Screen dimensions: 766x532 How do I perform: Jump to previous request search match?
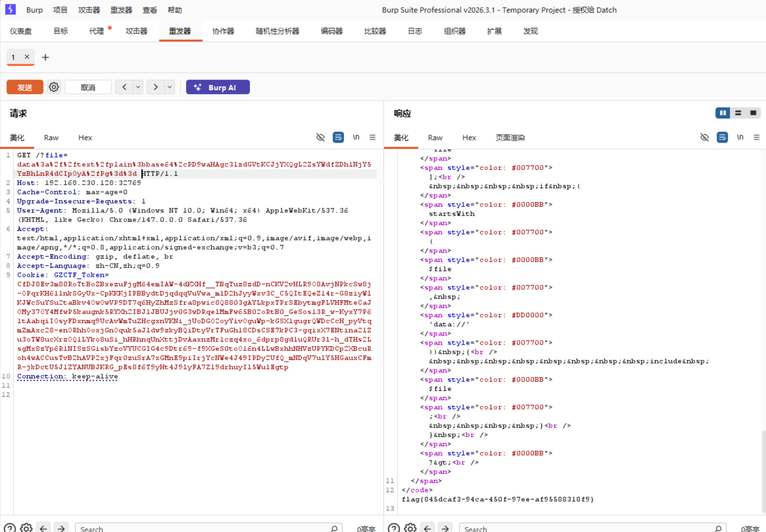tap(44, 528)
